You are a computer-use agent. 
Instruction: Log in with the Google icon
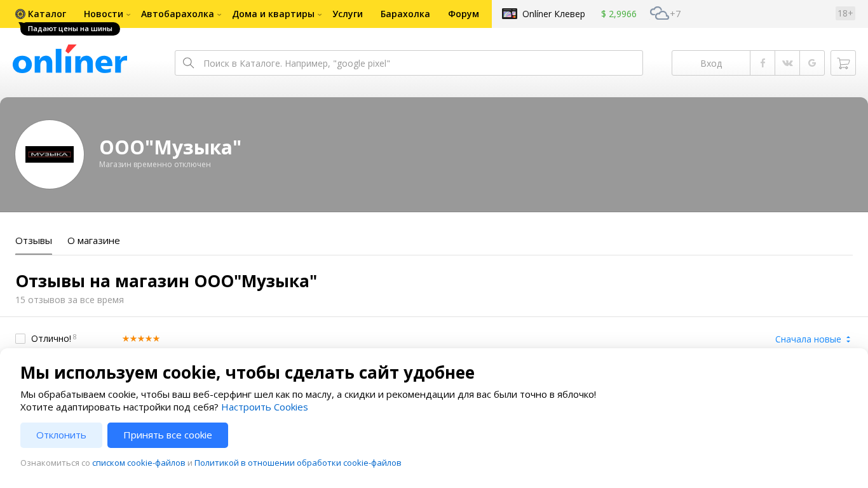tap(812, 63)
